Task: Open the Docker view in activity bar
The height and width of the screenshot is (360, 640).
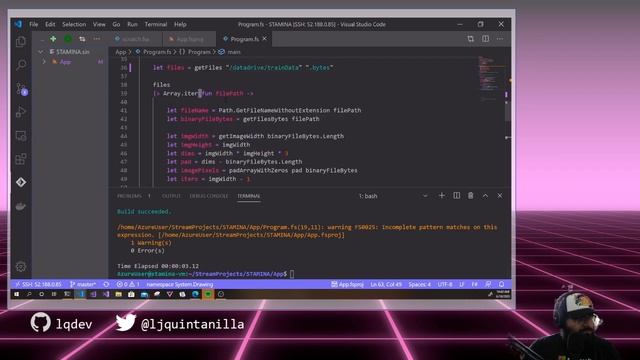Action: pyautogui.click(x=21, y=206)
